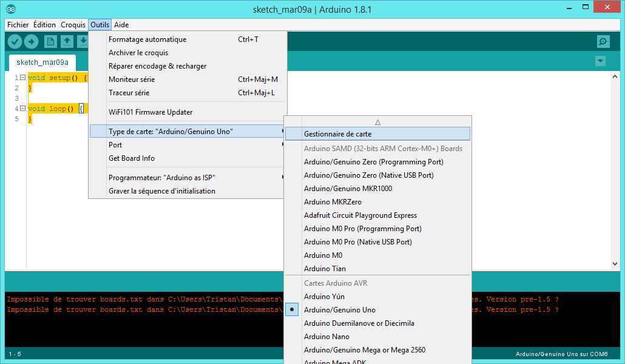This screenshot has width=625, height=364.
Task: Click the '1 - 5' line indicator in status bar
Action: point(15,354)
